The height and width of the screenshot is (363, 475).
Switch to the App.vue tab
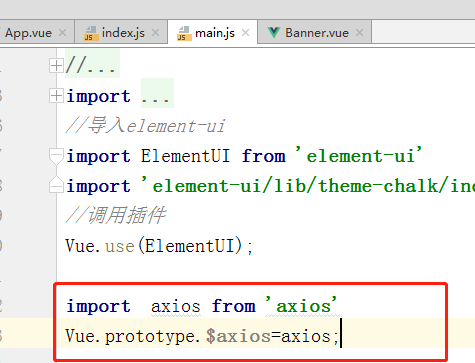28,33
